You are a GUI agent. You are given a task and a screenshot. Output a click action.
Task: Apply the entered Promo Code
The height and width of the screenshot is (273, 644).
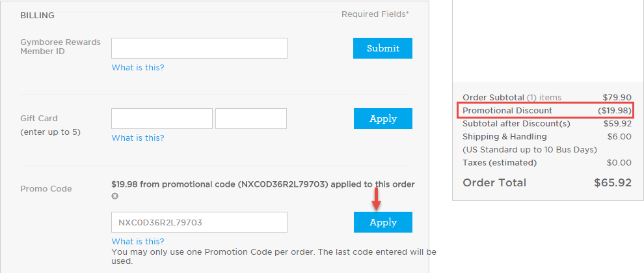(383, 222)
